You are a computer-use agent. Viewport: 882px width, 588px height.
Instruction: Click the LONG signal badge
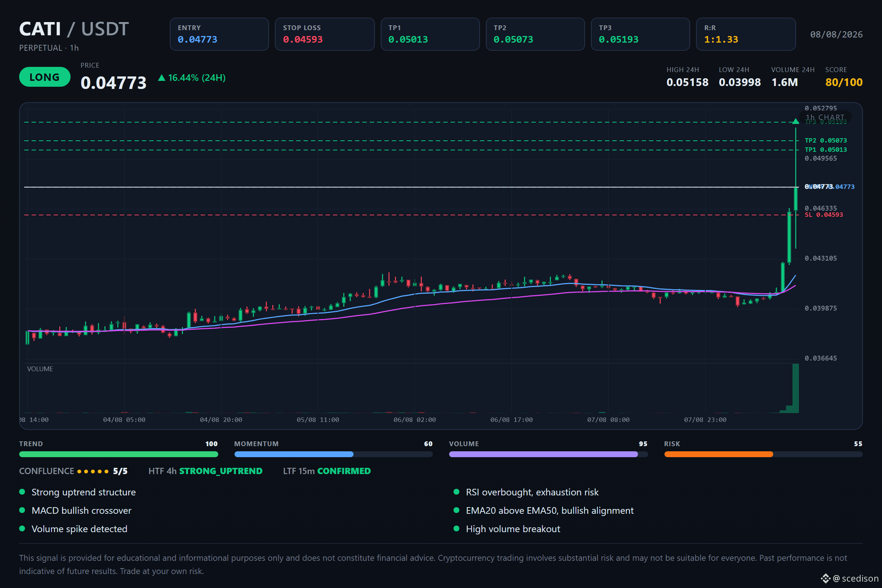[44, 77]
